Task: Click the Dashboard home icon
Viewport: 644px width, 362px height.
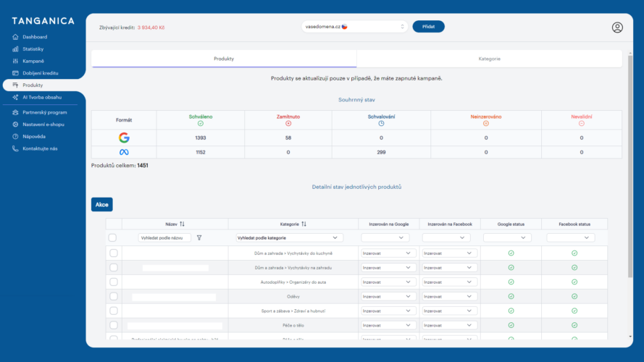Action: tap(16, 37)
